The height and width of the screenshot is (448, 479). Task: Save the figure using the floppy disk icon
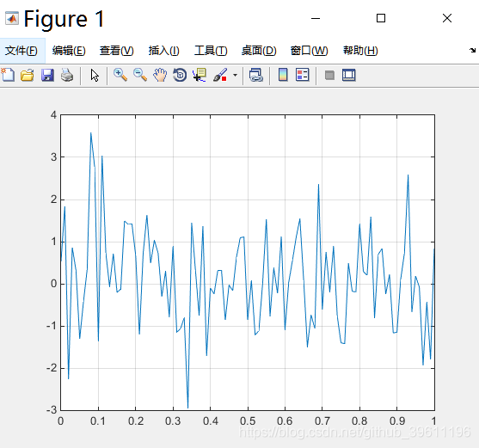(x=47, y=75)
